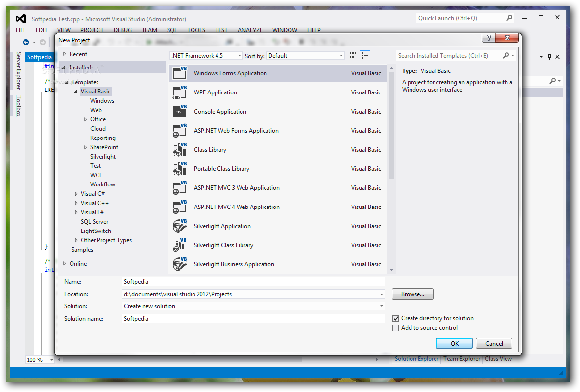580x392 pixels.
Task: Click the Visual Studio logo icon
Action: pyautogui.click(x=21, y=19)
